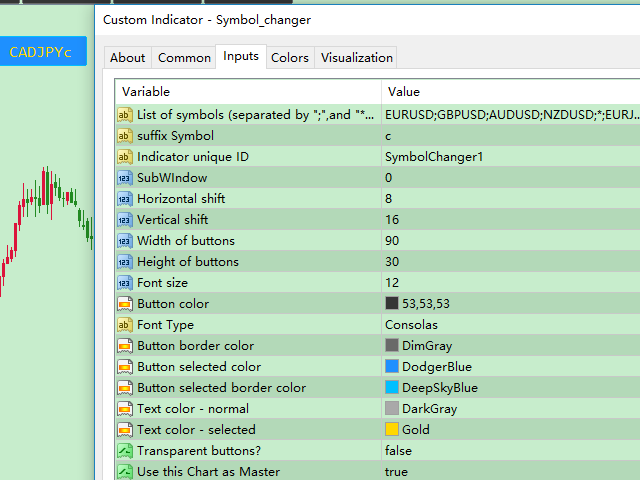This screenshot has width=640, height=480.
Task: Edit suffix Symbol value c
Action: tap(511, 136)
